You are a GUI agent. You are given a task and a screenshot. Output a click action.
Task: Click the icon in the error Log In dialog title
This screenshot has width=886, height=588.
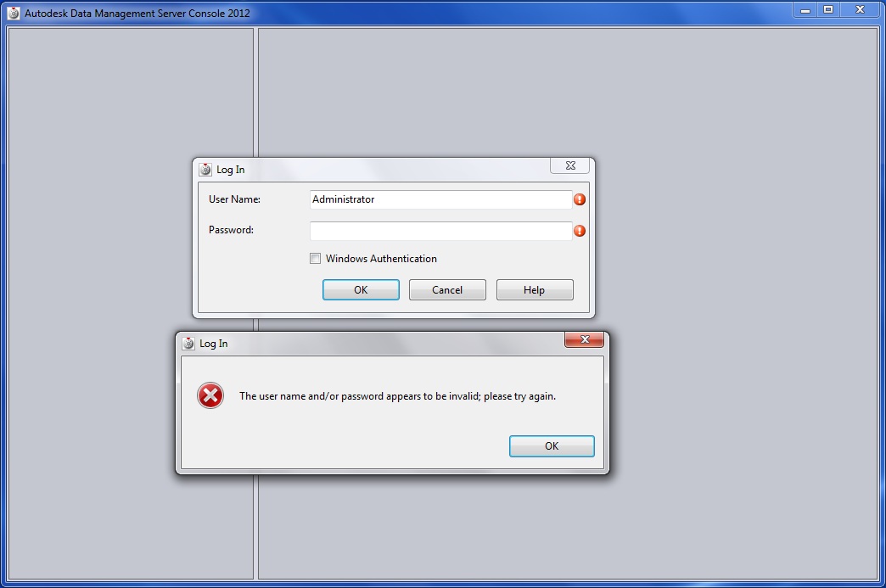point(188,344)
